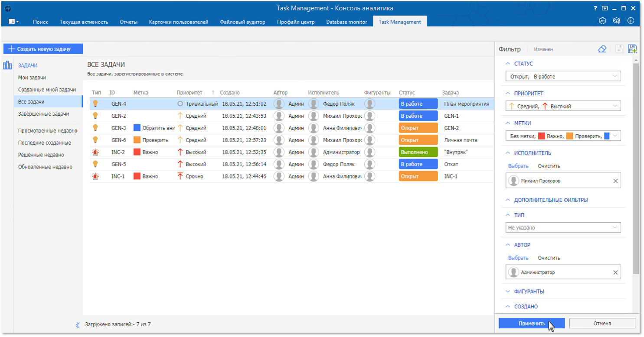This screenshot has height=337, width=644.
Task: Click Администратор executor avatar in row INC-2
Action: 314,152
